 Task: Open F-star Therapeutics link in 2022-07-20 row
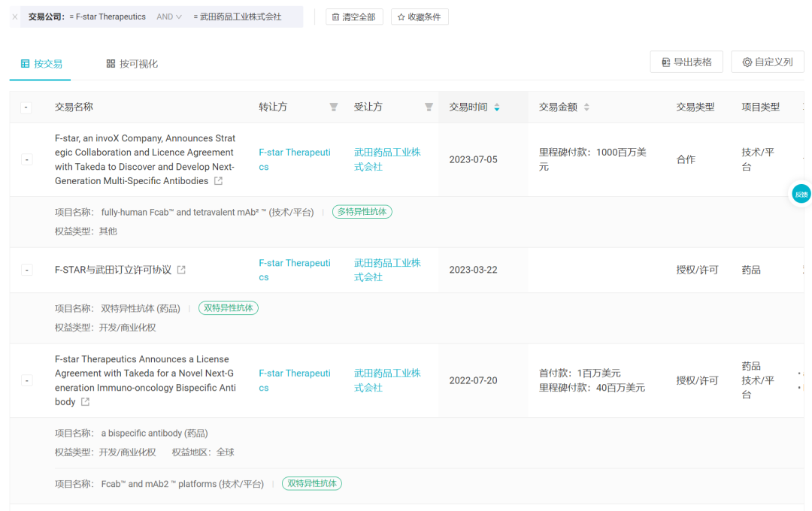point(295,380)
